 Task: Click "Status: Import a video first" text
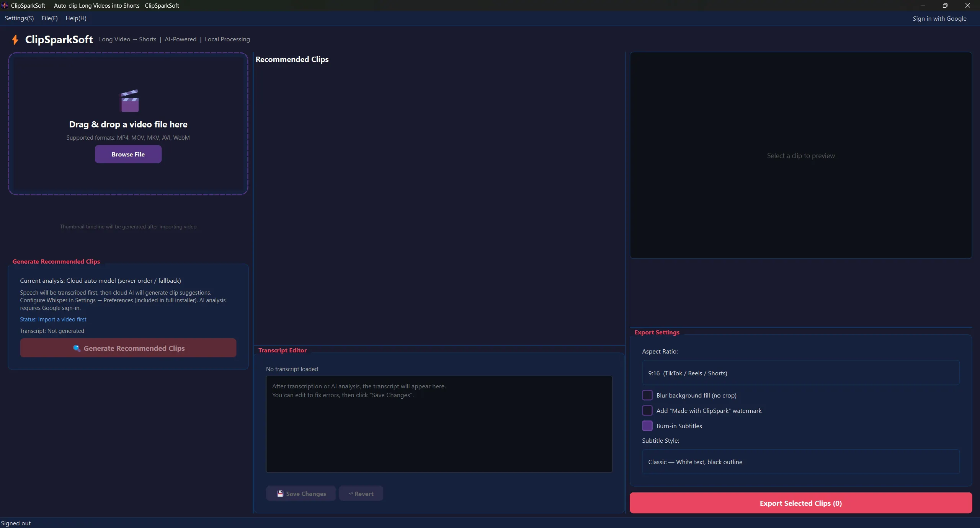(53, 319)
